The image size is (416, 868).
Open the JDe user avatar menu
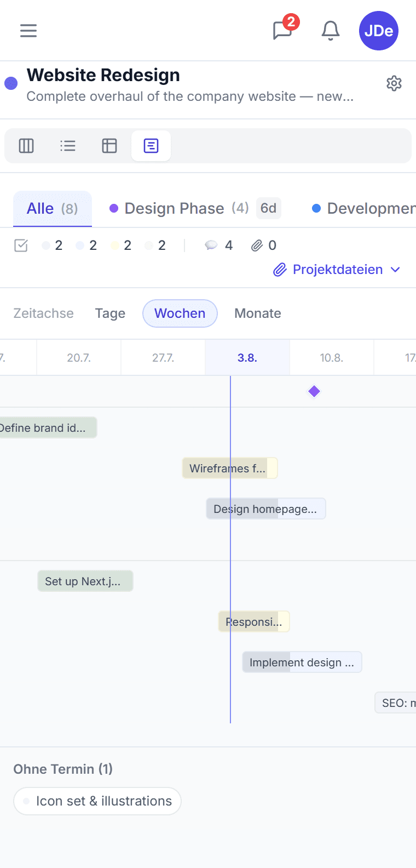(379, 31)
